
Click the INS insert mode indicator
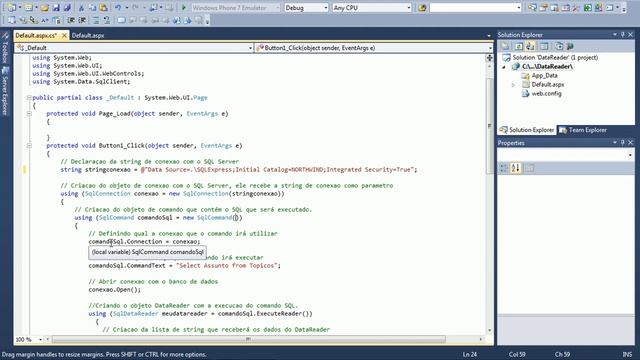627,355
